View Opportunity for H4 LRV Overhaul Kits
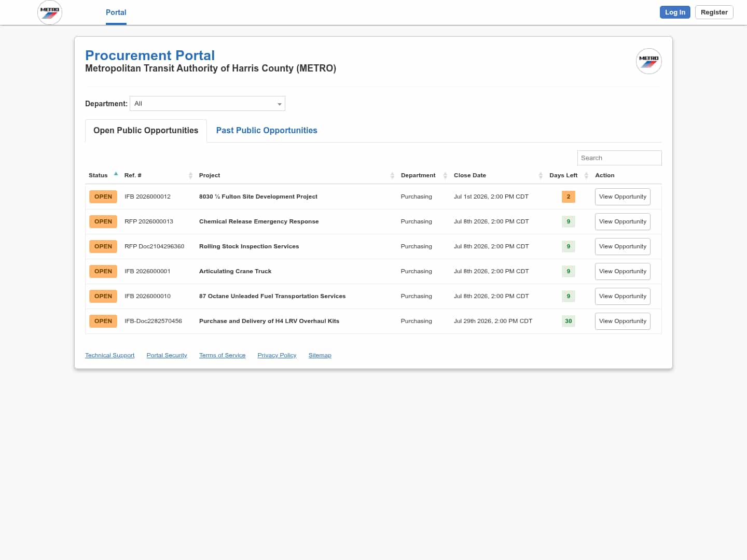747x560 pixels. (x=622, y=321)
